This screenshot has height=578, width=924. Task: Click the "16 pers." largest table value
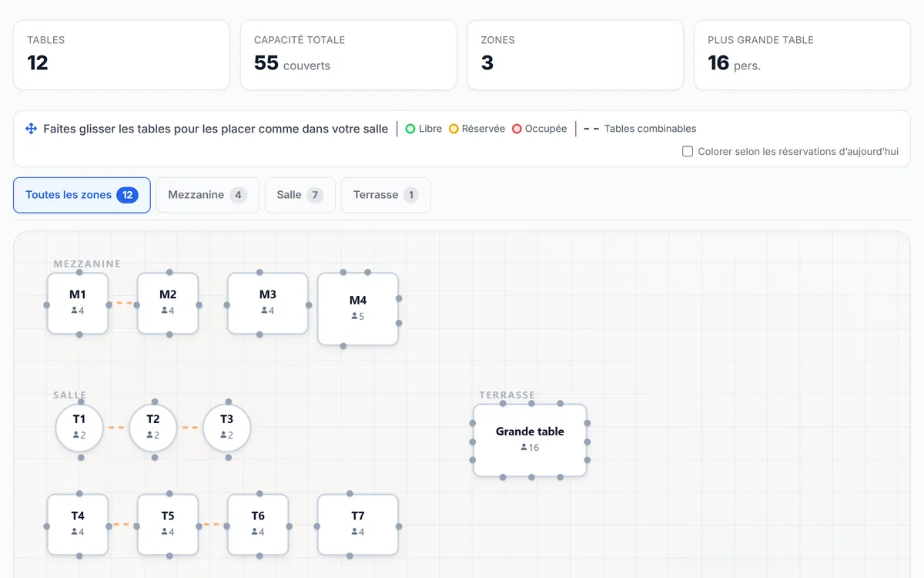[x=734, y=63]
